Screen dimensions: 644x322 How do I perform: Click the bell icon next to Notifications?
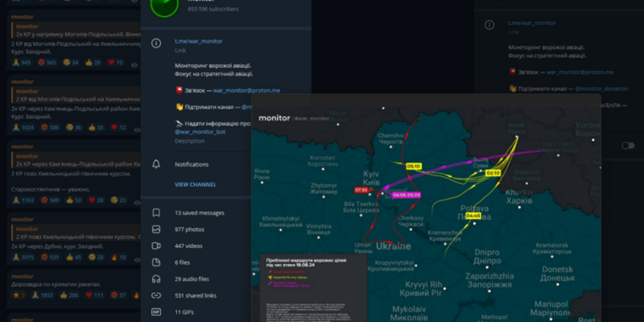pos(156,164)
